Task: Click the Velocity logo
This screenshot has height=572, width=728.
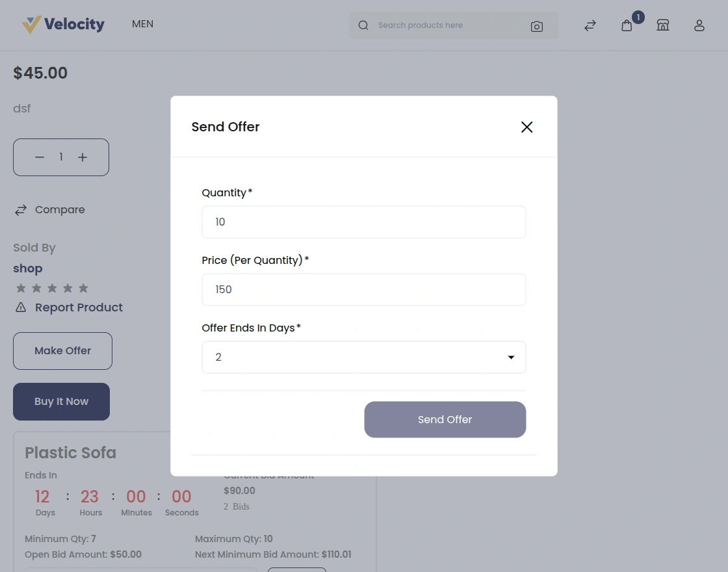Action: tap(63, 24)
